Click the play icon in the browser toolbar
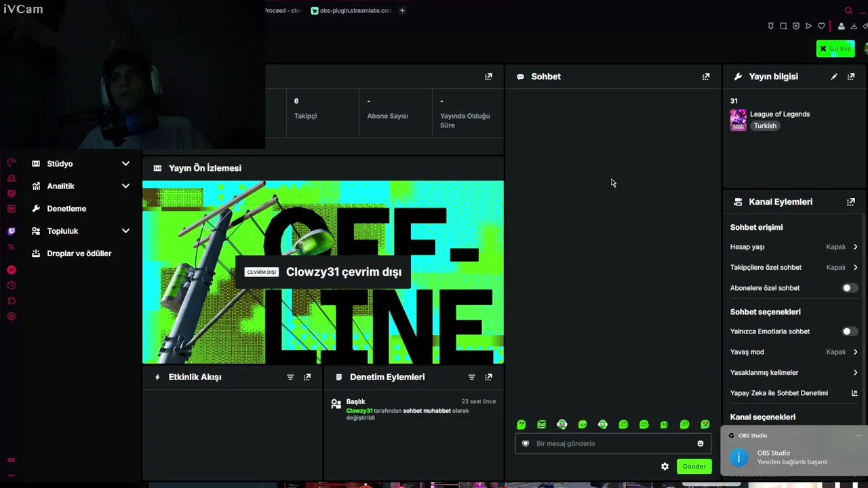 [x=808, y=26]
